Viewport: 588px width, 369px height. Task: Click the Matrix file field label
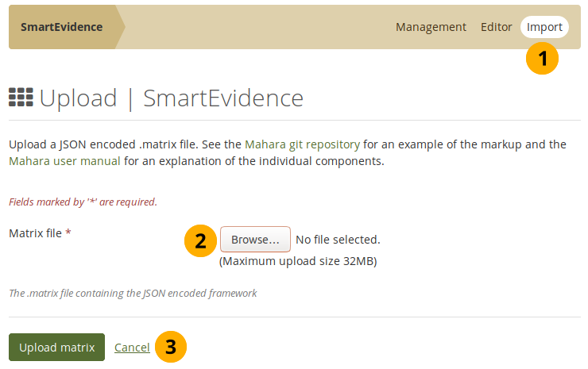[35, 233]
